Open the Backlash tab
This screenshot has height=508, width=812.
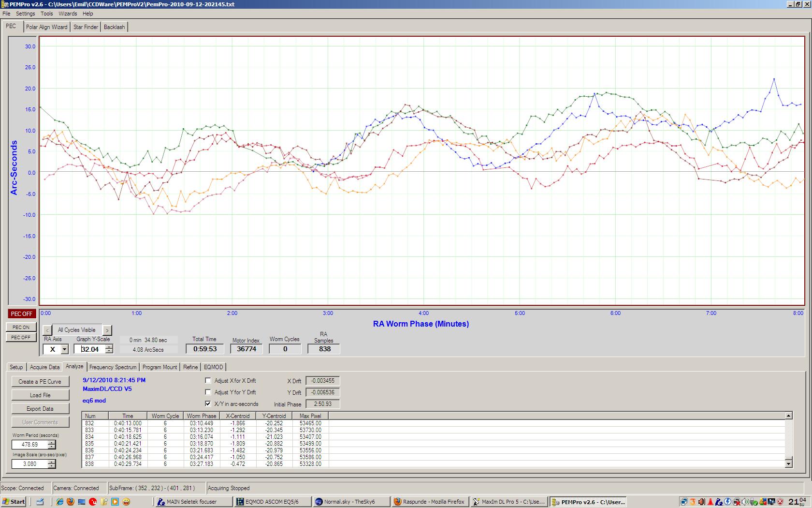pyautogui.click(x=114, y=27)
